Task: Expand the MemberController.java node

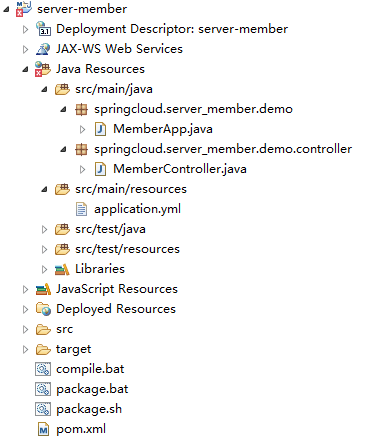Action: point(82,169)
